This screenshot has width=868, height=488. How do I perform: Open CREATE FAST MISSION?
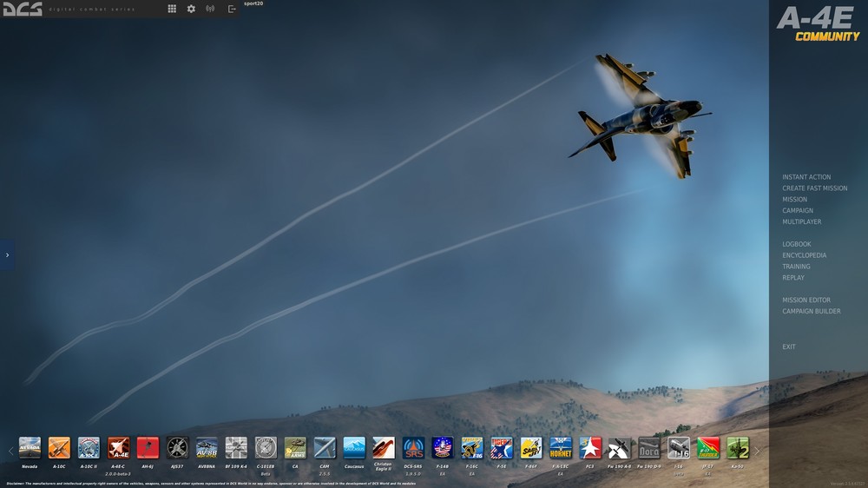click(x=814, y=188)
